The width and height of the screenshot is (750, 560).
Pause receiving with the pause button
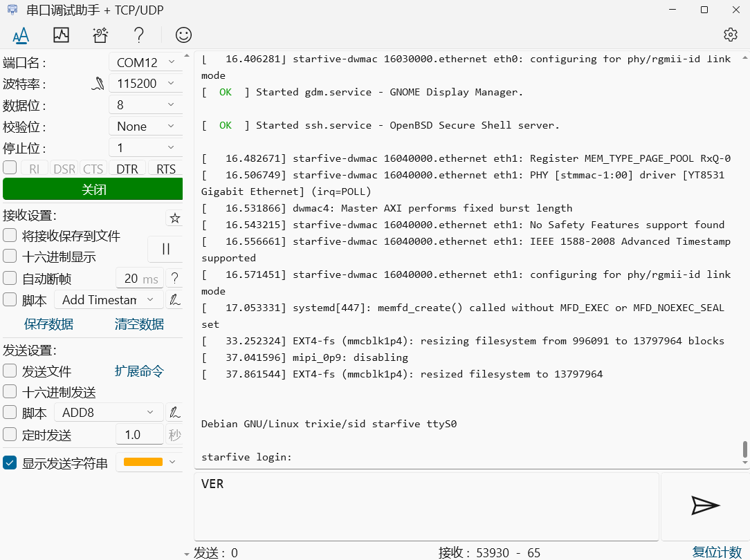(165, 249)
